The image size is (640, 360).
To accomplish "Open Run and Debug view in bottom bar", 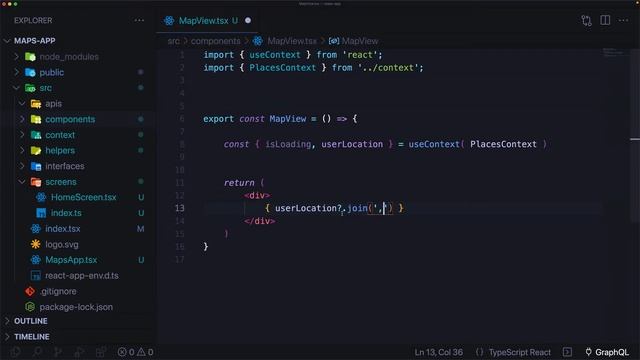I will coord(79,352).
